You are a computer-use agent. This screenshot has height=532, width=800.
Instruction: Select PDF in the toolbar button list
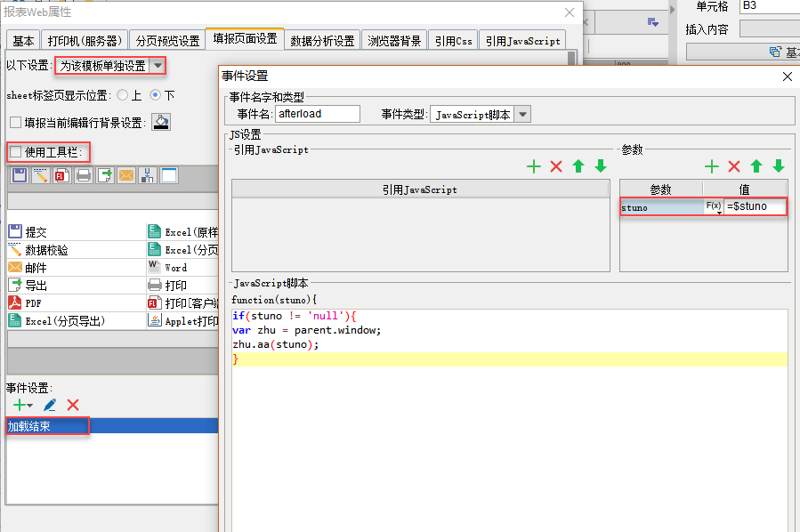(x=77, y=303)
